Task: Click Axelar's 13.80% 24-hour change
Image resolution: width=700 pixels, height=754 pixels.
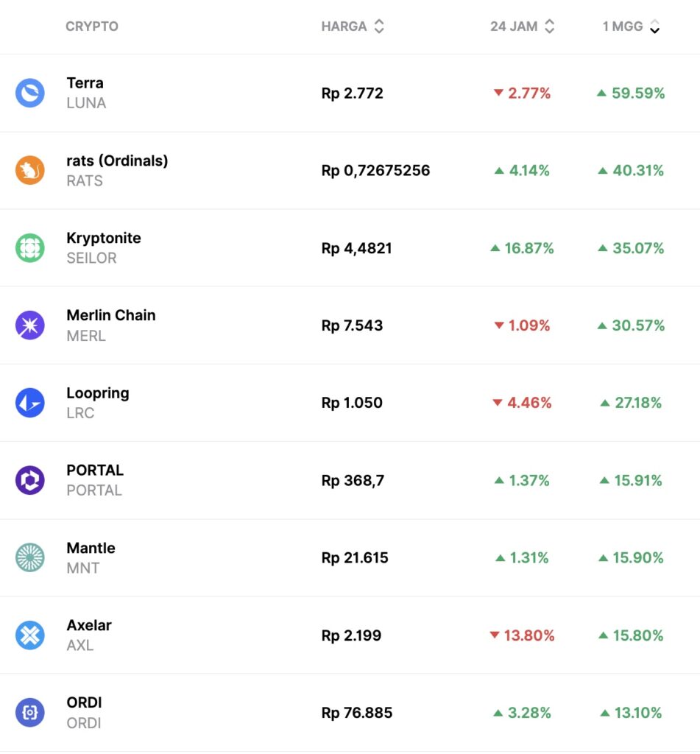Action: point(522,635)
